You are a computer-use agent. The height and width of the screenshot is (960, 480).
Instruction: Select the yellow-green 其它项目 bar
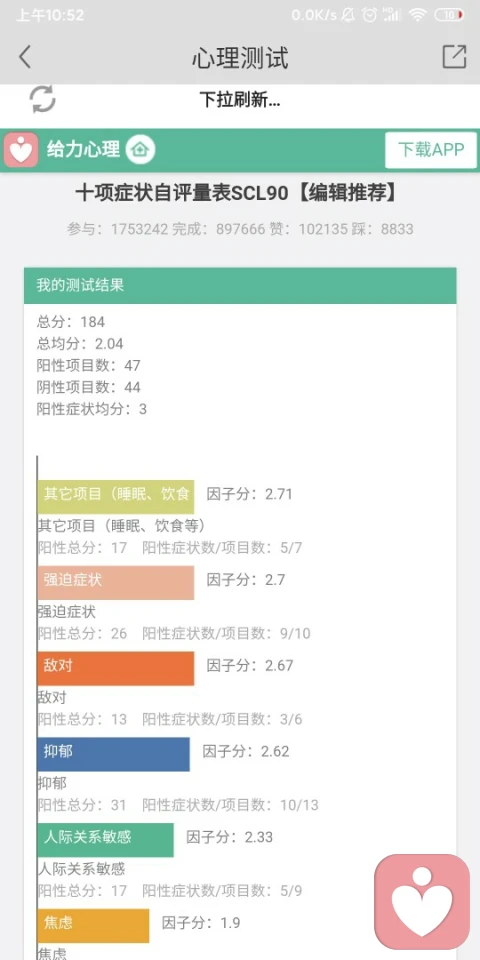(116, 497)
